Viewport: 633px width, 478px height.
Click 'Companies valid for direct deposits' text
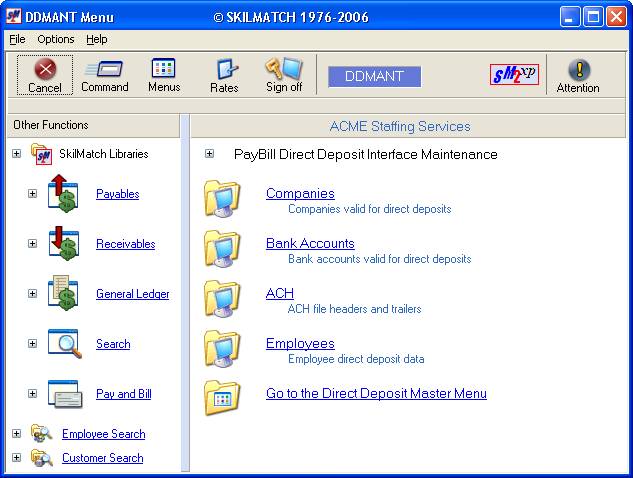tap(369, 209)
